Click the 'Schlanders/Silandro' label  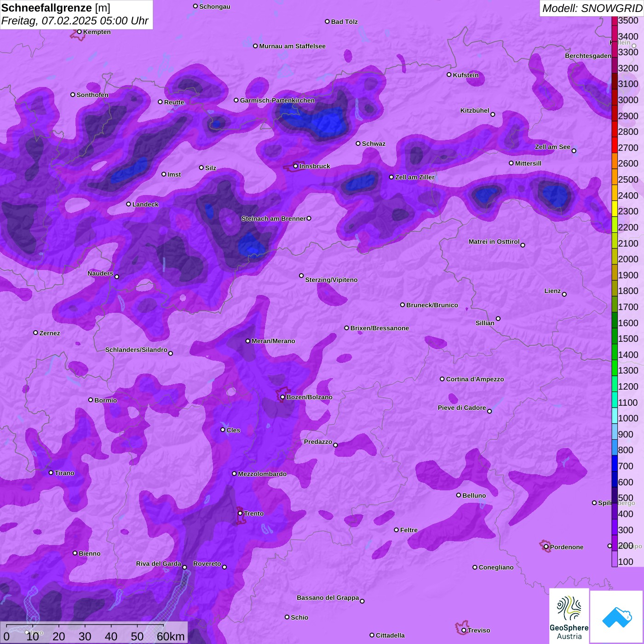136,350
